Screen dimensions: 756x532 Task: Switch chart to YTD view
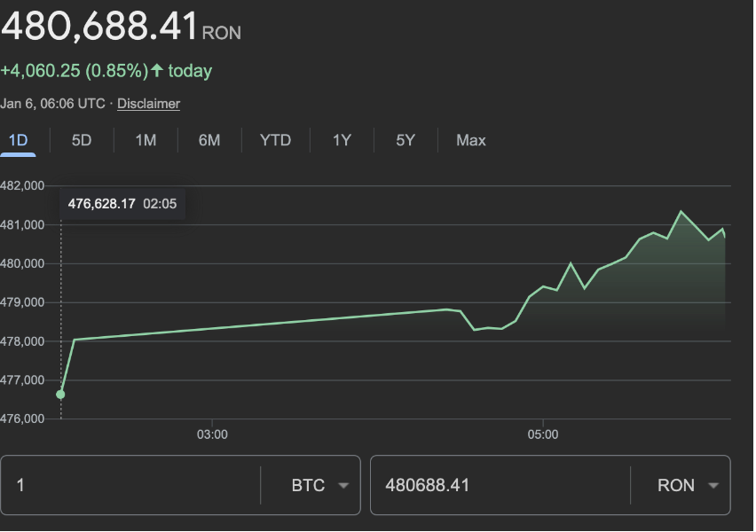(275, 140)
